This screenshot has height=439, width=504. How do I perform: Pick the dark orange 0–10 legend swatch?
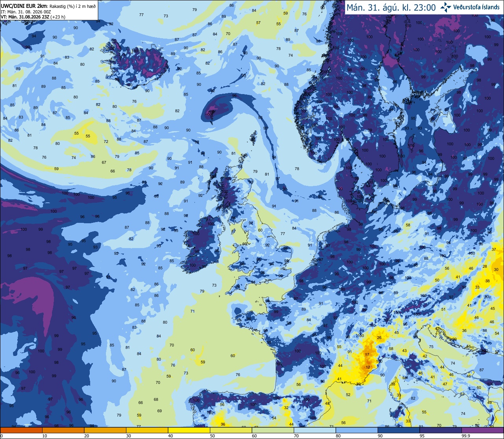click(x=21, y=430)
